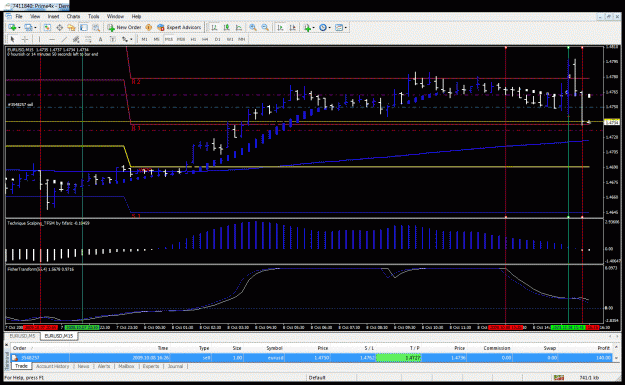Select the Text Label tool
Image resolution: width=625 pixels, height=385 pixels.
click(113, 39)
